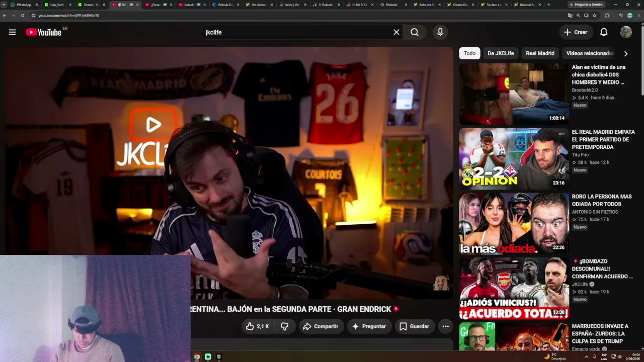Filter suggestions by De JKCLife

pos(501,53)
